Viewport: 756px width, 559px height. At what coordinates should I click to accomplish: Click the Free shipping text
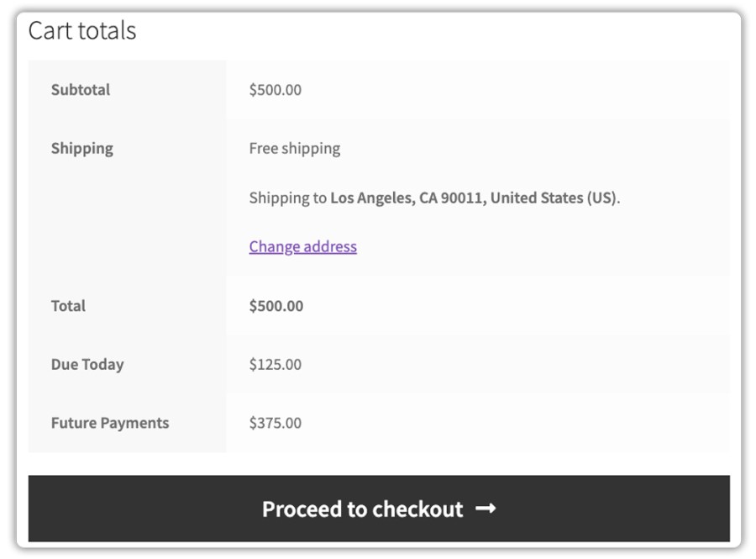pyautogui.click(x=295, y=149)
